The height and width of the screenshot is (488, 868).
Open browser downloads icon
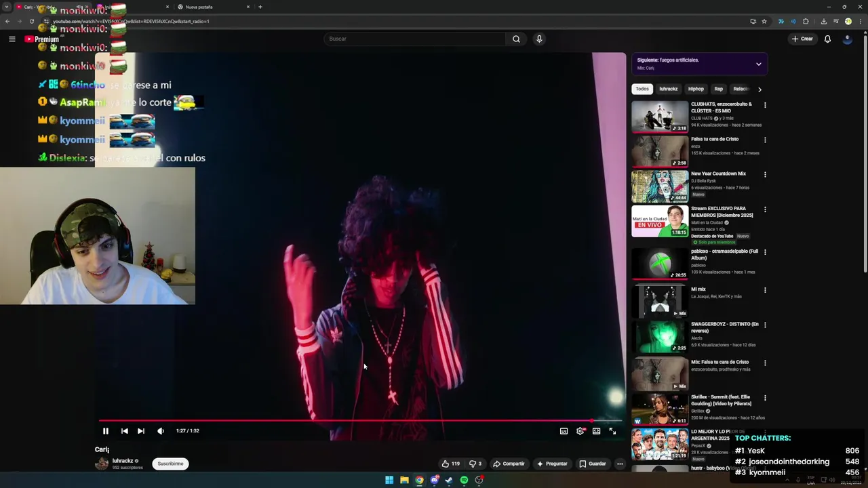[x=824, y=21]
